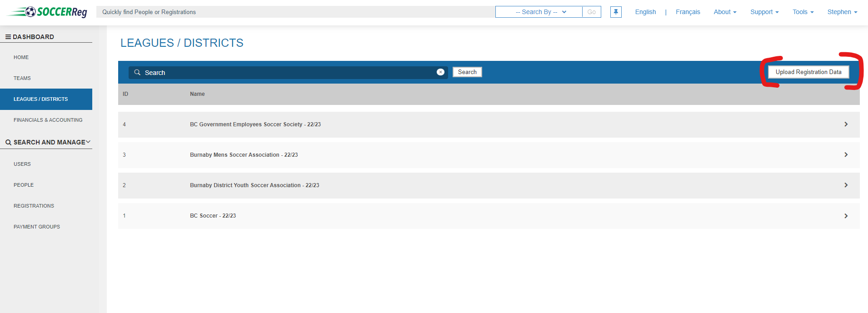Click Upload Registration Data button
The width and height of the screenshot is (868, 313).
(x=808, y=72)
